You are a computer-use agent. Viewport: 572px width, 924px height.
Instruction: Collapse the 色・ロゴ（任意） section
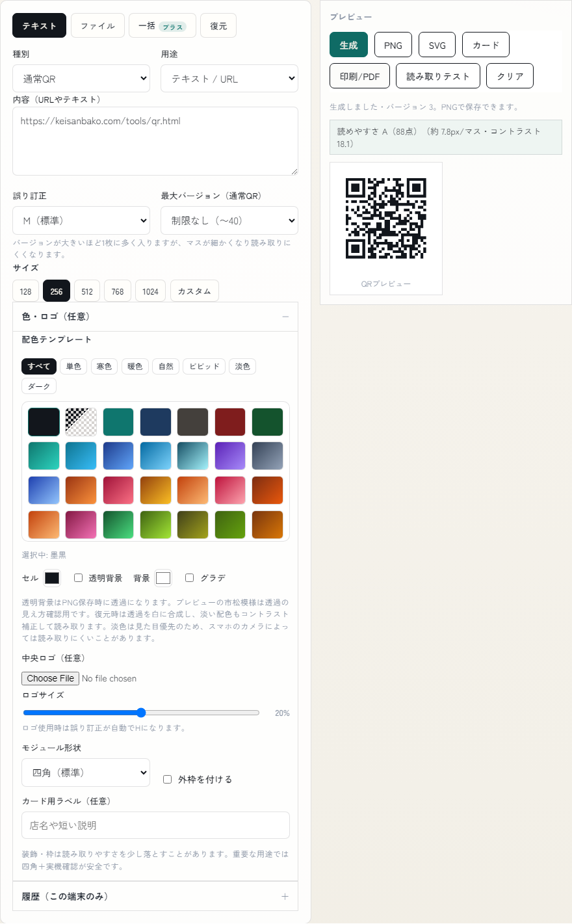(x=155, y=317)
